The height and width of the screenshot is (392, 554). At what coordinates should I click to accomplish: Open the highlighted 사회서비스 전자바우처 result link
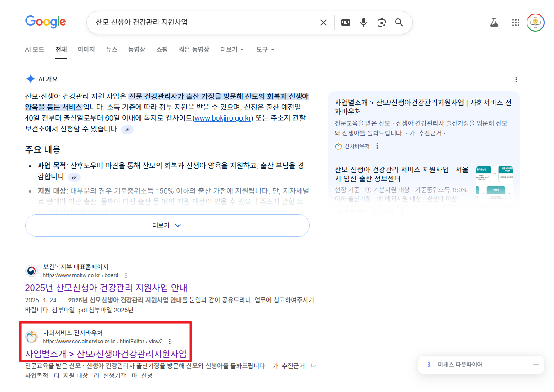[x=106, y=354]
